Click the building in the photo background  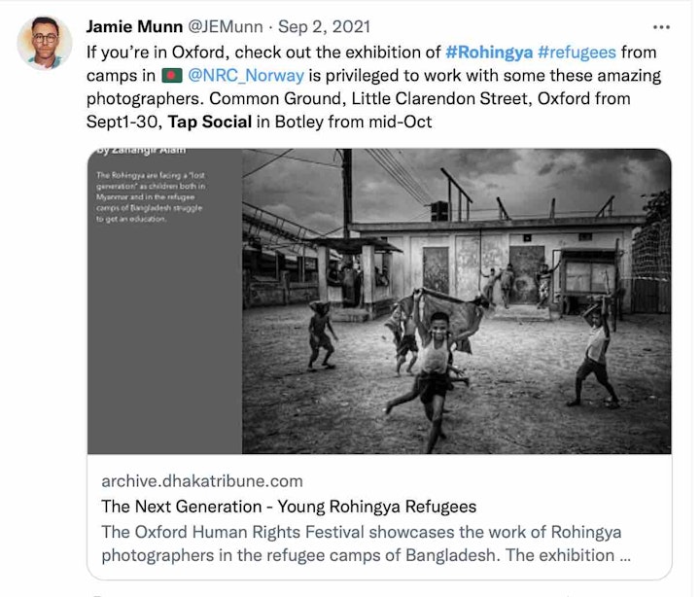tap(486, 253)
